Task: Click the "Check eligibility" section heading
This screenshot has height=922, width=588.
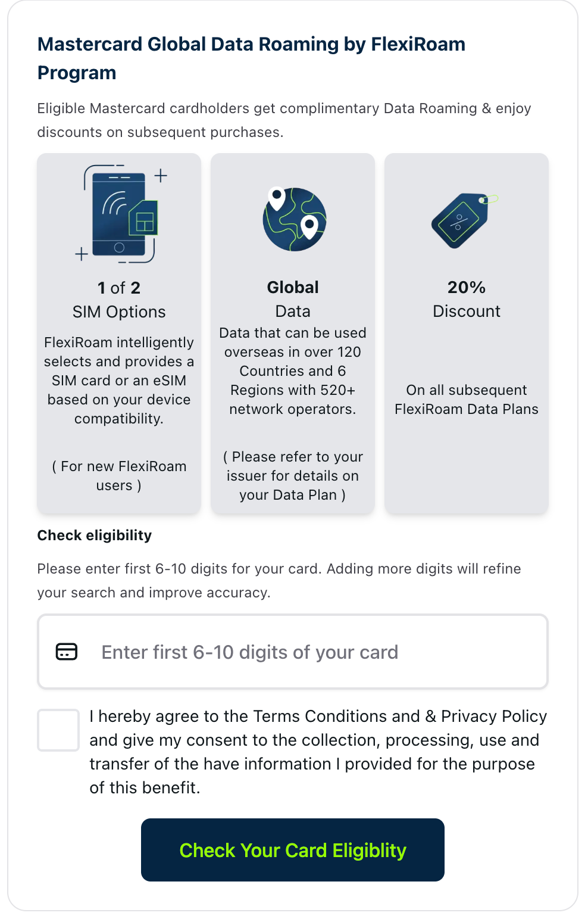Action: point(95,535)
